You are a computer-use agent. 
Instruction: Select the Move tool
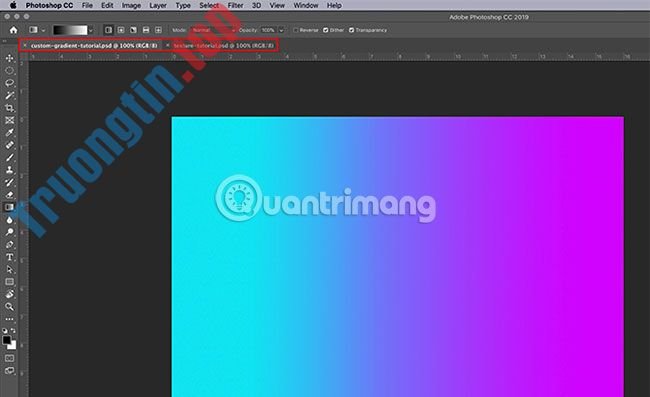pos(10,58)
